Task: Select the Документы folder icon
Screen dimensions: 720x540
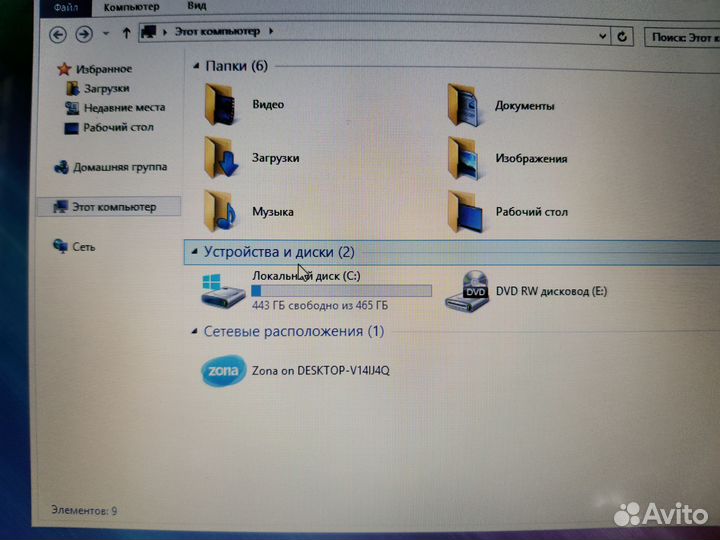Action: coord(464,106)
